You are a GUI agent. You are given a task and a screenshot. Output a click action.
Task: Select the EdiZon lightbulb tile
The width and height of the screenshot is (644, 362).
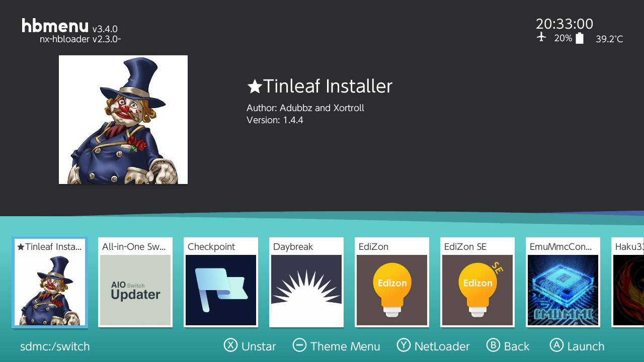pyautogui.click(x=392, y=283)
